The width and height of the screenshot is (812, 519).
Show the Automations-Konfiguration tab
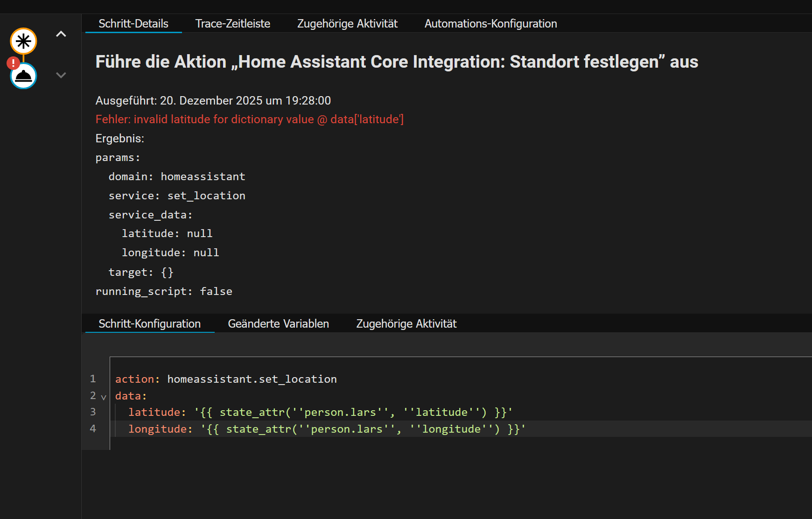(490, 24)
